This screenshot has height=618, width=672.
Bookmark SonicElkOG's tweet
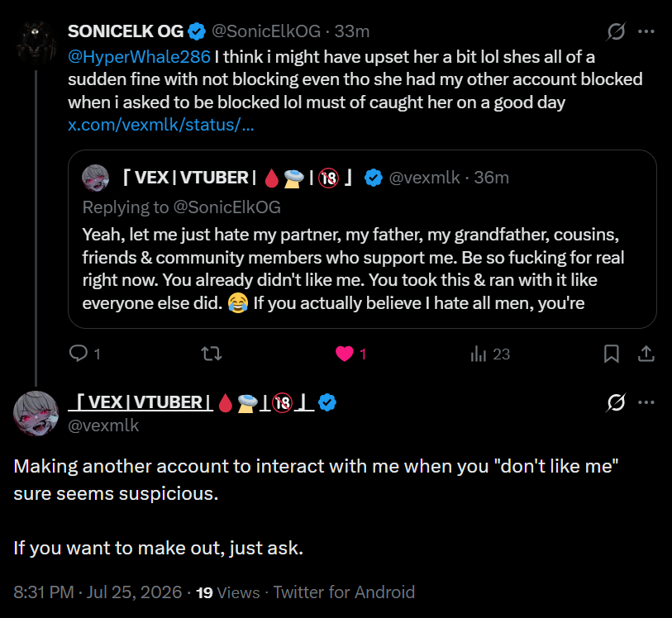point(612,354)
